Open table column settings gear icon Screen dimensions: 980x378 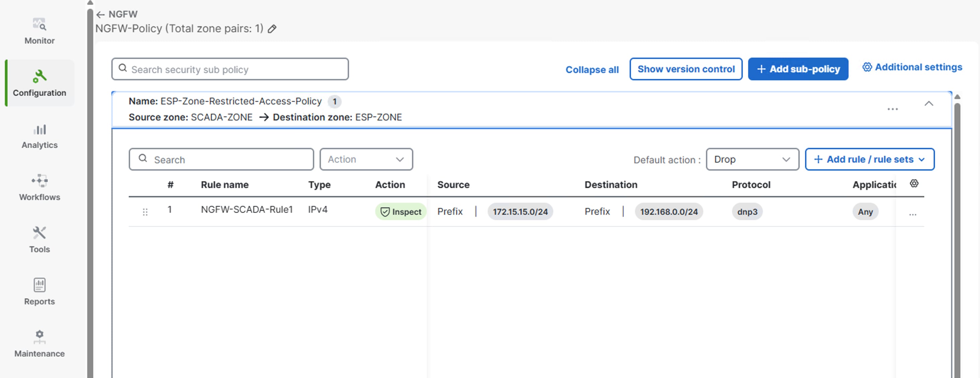[914, 184]
